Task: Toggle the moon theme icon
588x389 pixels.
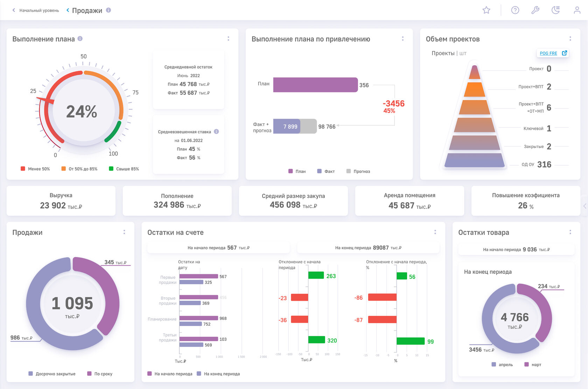Action: [555, 10]
